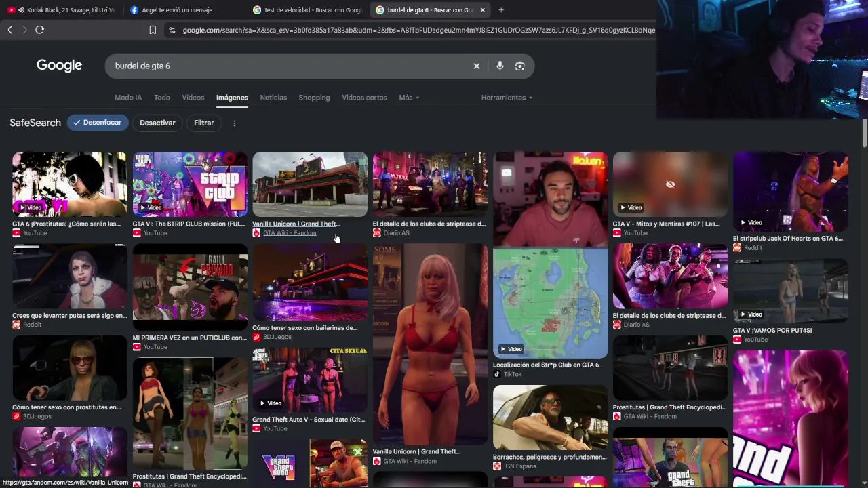Click the 'TikTok' source text
Viewport: 868px width, 488px height.
pos(513,374)
